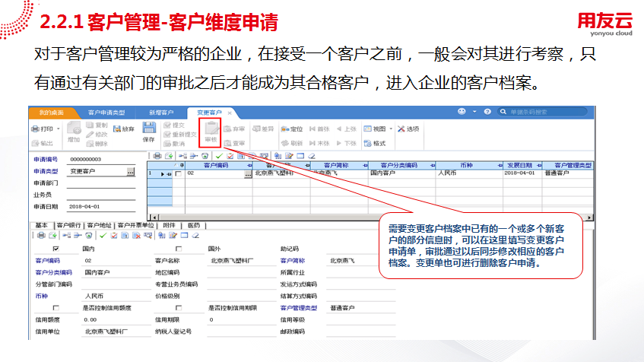Open the 客户银行 tab
Image resolution: width=644 pixels, height=362 pixels.
click(x=68, y=225)
